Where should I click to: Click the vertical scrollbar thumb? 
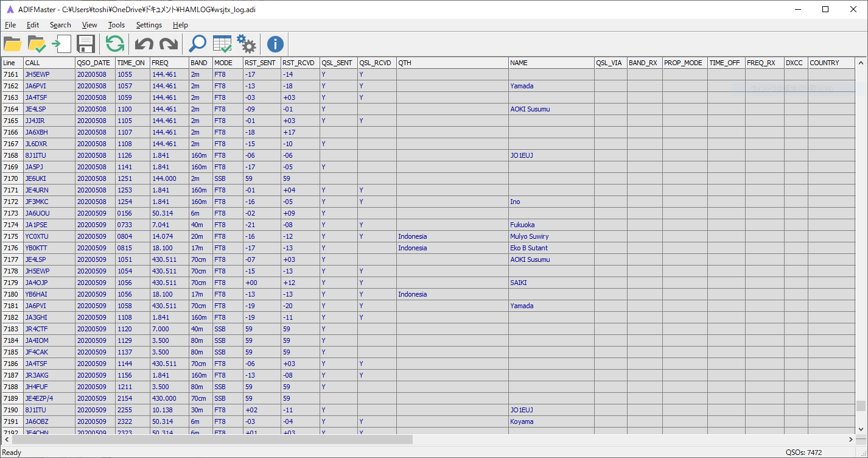861,406
